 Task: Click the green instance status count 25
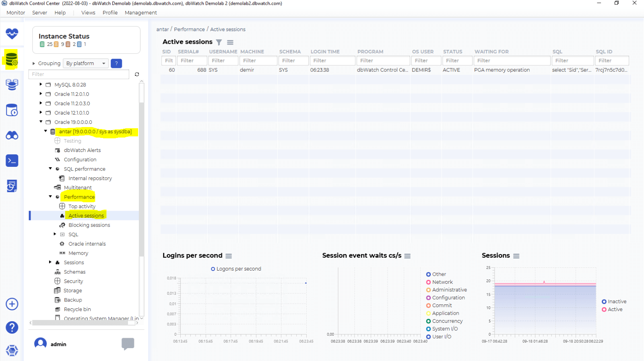46,44
